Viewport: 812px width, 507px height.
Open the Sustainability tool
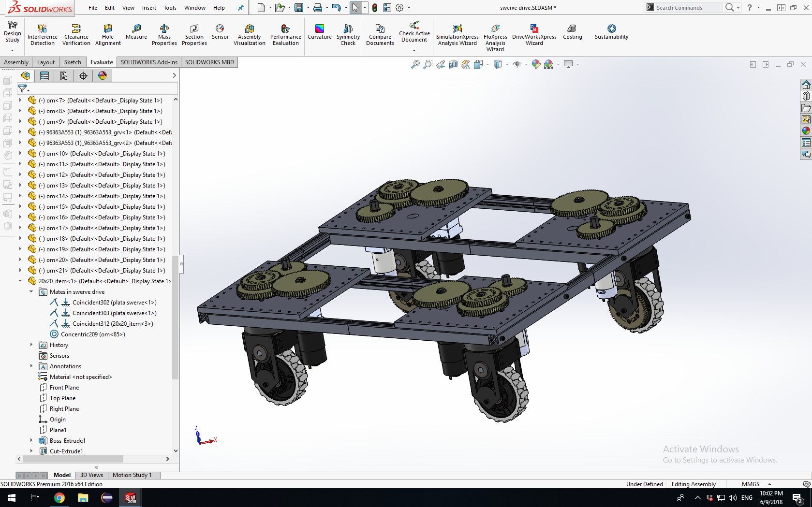[612, 32]
